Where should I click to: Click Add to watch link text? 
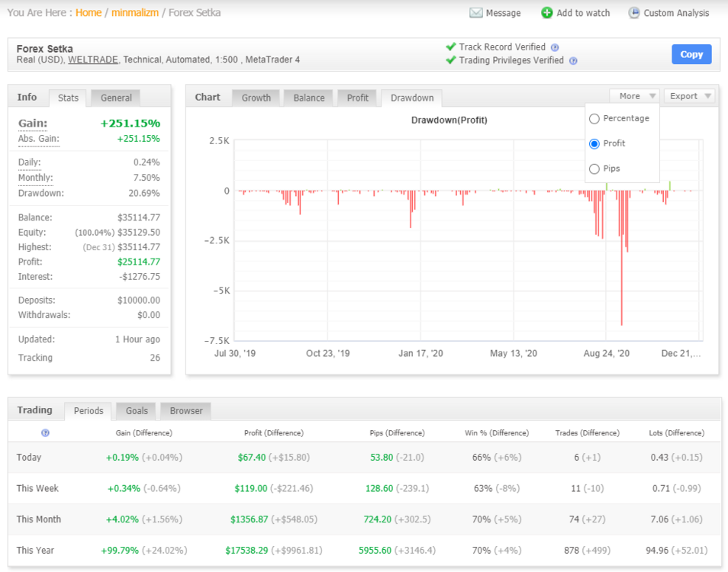click(583, 13)
